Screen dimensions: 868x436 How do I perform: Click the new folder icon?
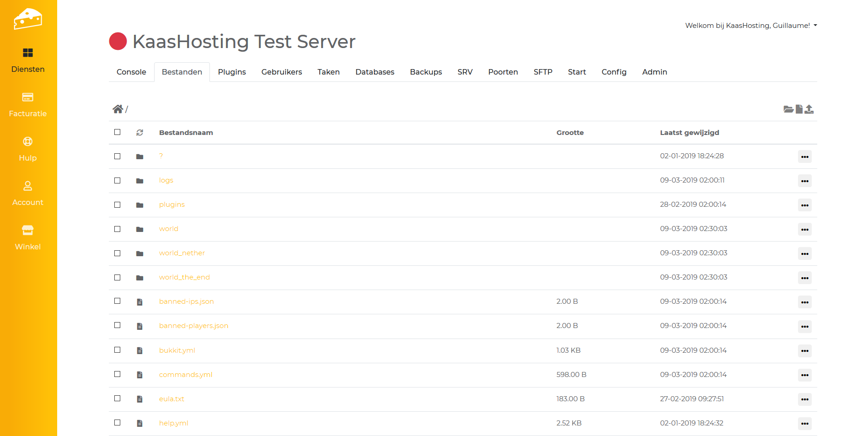[788, 109]
